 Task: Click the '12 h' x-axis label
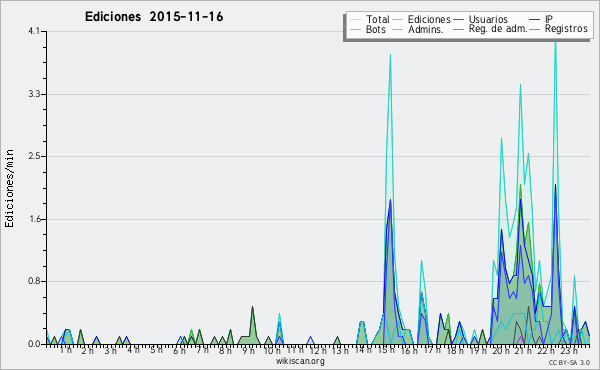tap(318, 350)
